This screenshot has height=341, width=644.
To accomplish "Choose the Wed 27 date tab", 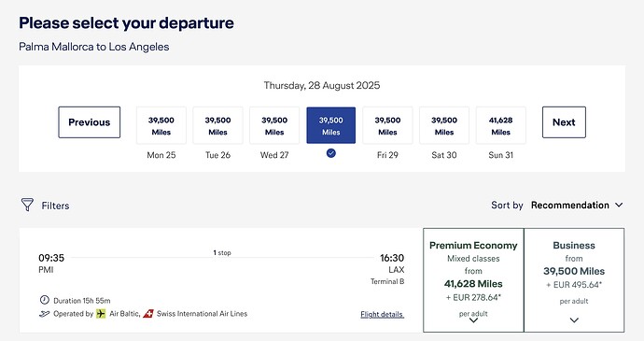I will 274,125.
